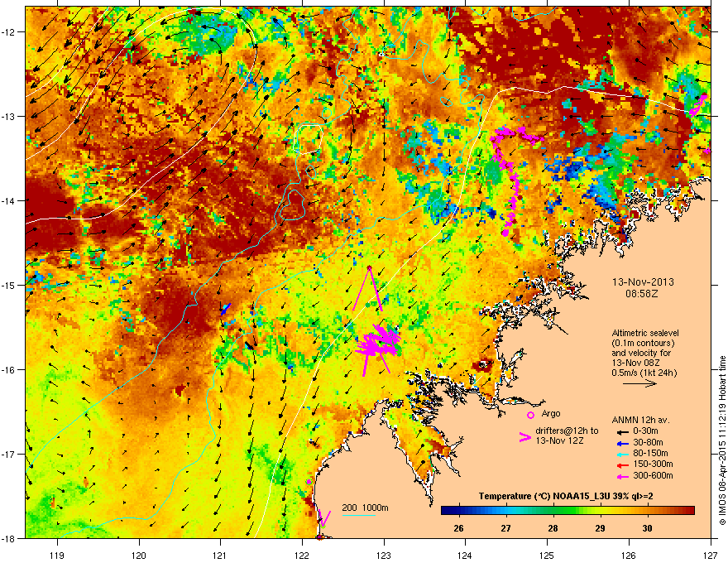Click the latitude axis label -18
The image size is (728, 563).
[x=9, y=538]
